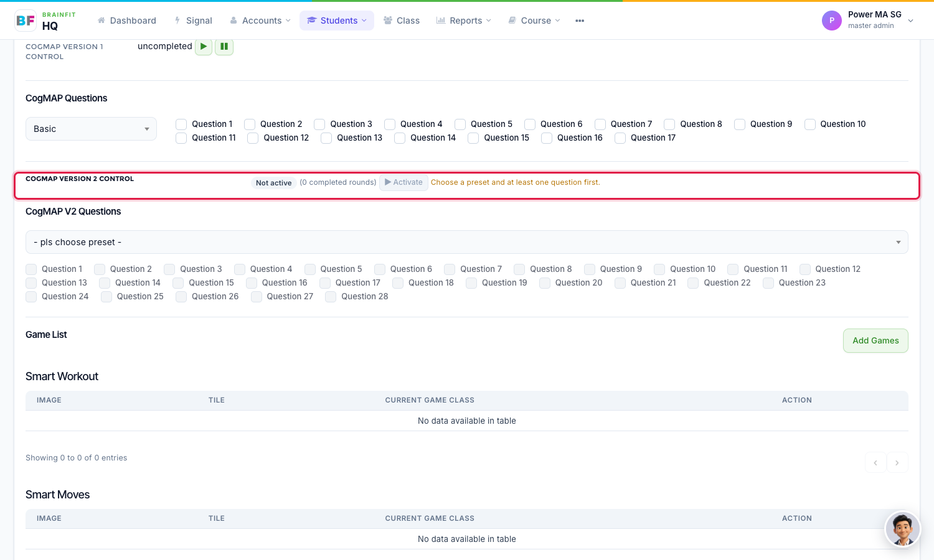The height and width of the screenshot is (560, 934).
Task: Check CogMAP Question 1 in Basic set
Action: click(x=181, y=124)
